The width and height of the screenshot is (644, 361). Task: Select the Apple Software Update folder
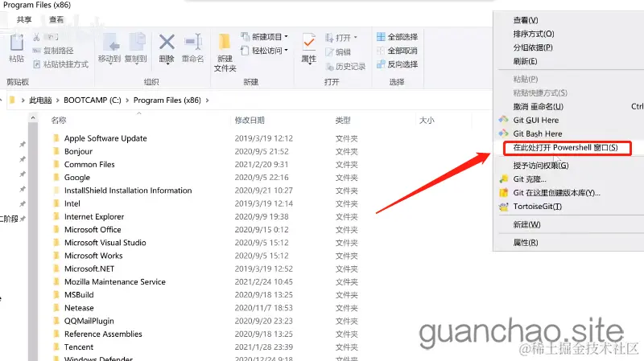pos(105,138)
